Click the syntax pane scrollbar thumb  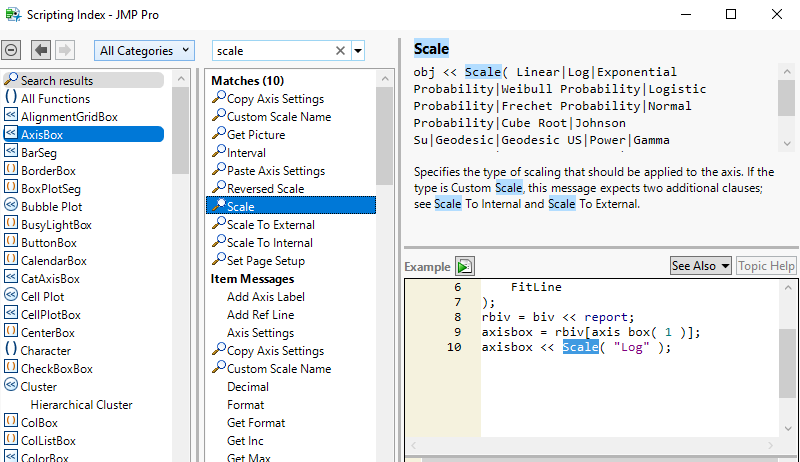tap(786, 97)
